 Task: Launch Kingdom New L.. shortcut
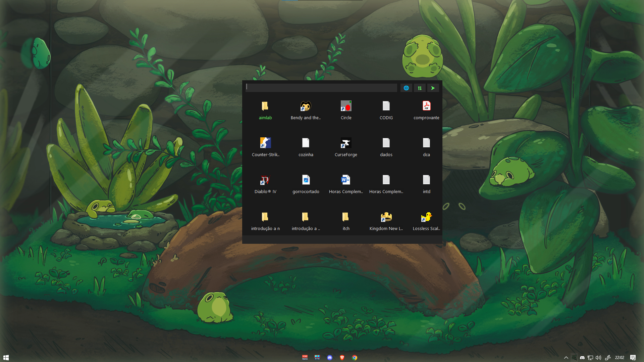(x=386, y=221)
